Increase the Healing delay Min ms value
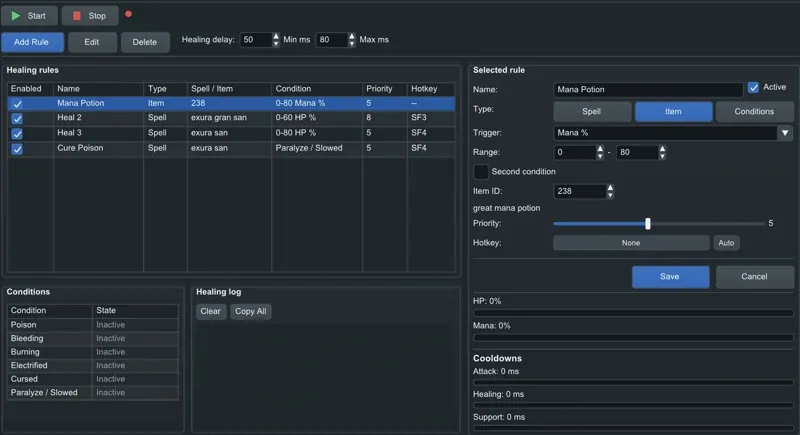800x435 pixels. pos(276,36)
